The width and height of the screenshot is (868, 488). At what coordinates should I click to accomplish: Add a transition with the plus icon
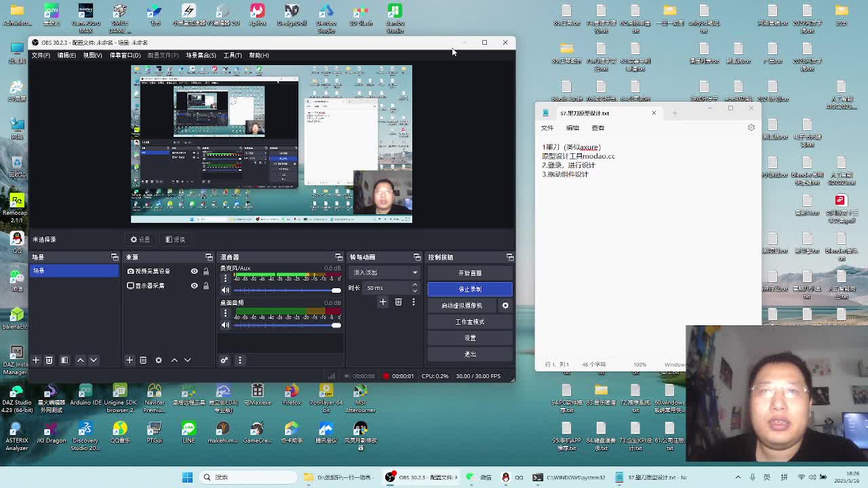click(x=382, y=302)
